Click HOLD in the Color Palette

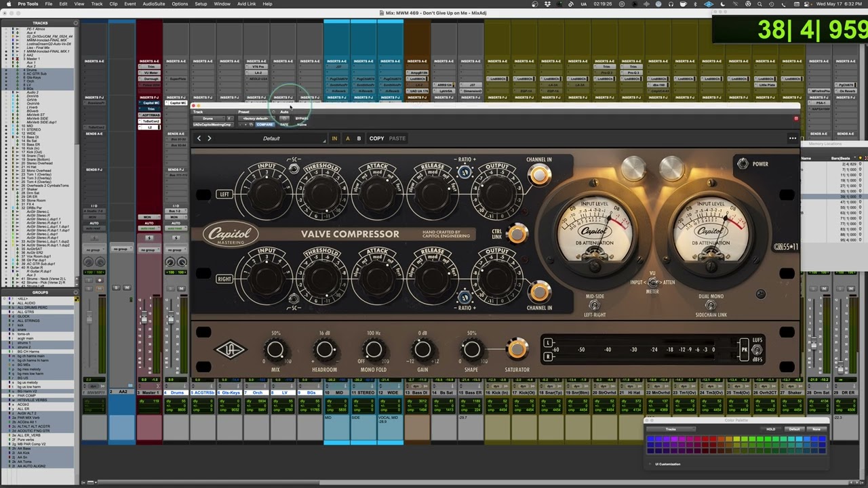tap(771, 429)
